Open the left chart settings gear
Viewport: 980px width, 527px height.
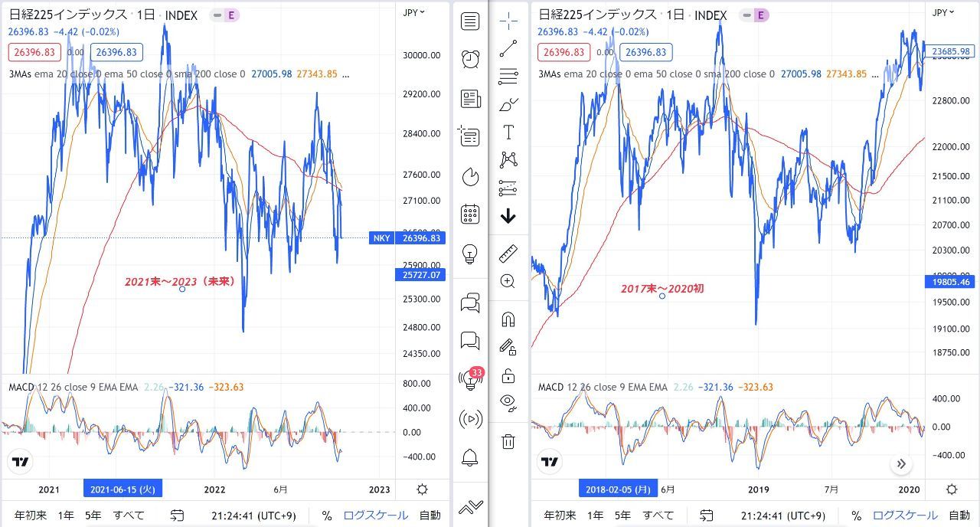[x=422, y=489]
